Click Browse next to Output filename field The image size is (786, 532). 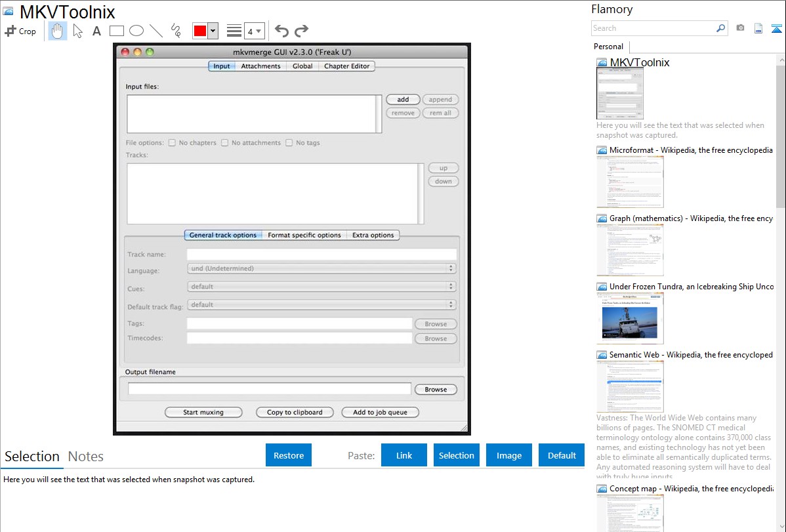tap(436, 390)
